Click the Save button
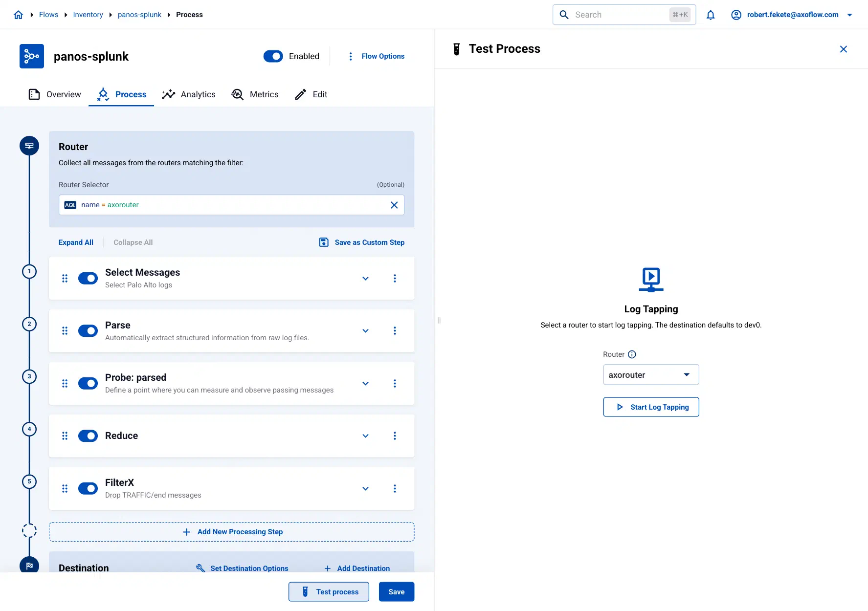The height and width of the screenshot is (611, 868). (x=397, y=592)
